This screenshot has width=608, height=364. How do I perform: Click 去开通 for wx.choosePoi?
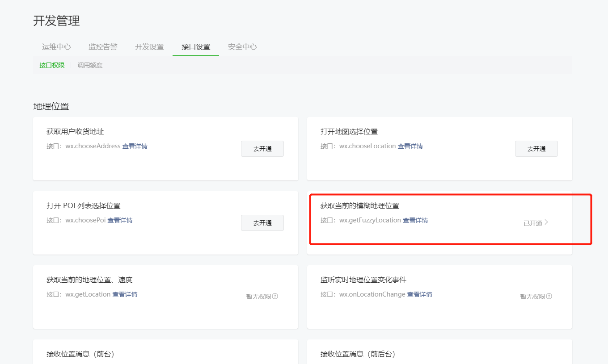pos(262,223)
